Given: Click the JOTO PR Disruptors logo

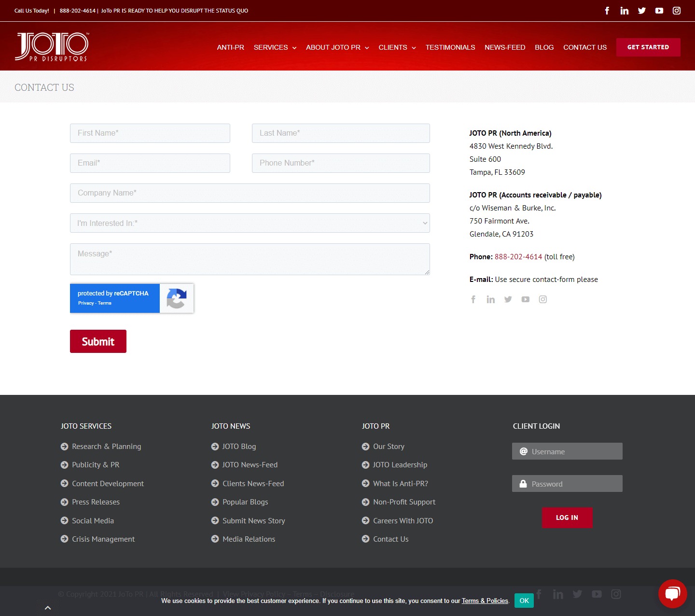Looking at the screenshot, I should (52, 47).
